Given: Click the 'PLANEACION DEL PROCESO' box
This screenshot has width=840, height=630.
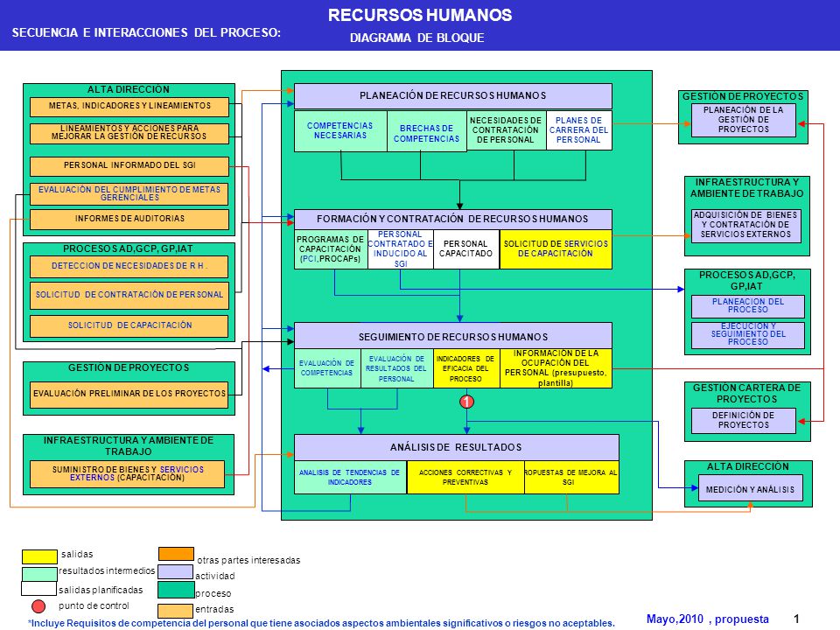Looking at the screenshot, I should (748, 306).
